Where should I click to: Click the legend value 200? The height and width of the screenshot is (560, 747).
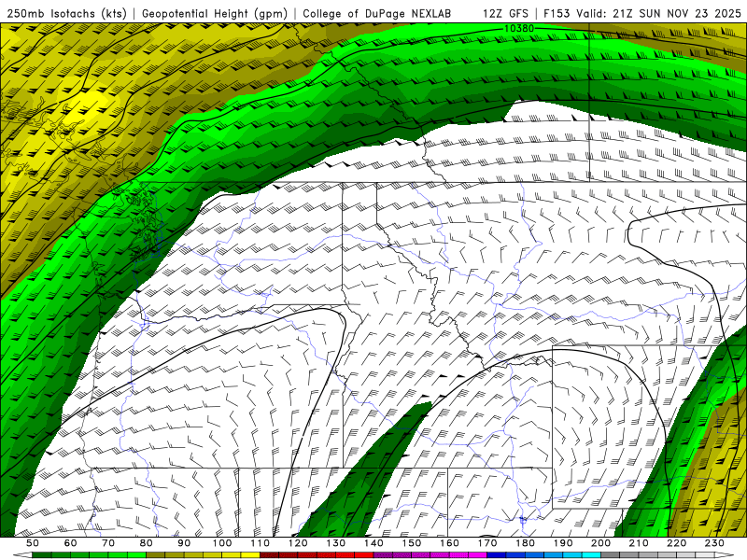tap(600, 543)
